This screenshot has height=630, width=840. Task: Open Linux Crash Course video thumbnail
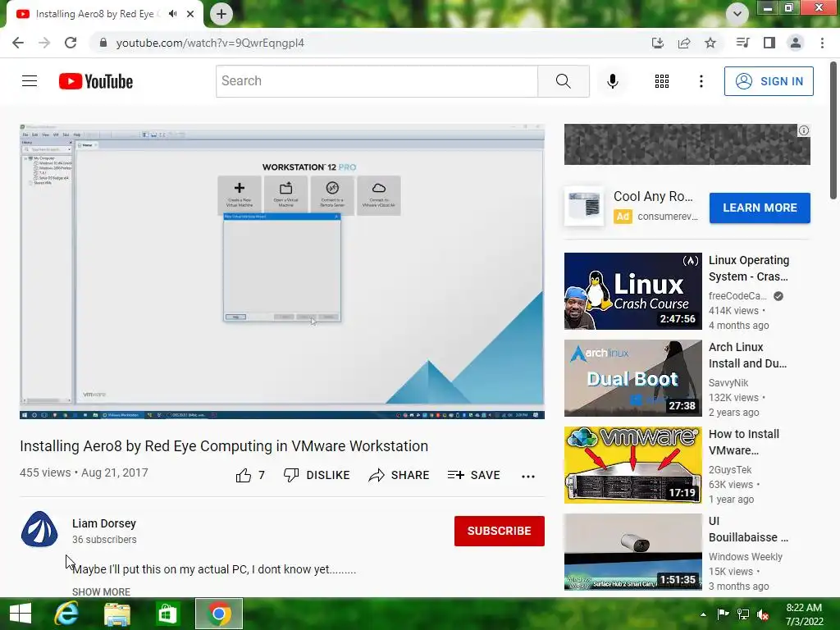click(x=632, y=291)
